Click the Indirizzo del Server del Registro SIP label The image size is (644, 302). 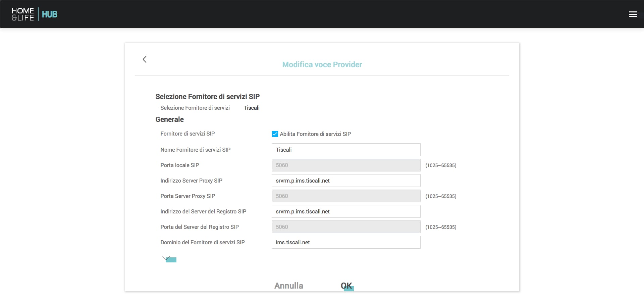pyautogui.click(x=203, y=211)
